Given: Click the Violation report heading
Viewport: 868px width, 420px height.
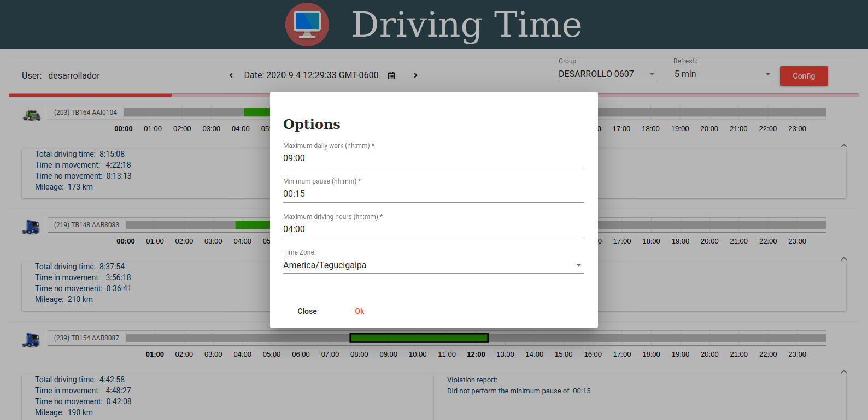Looking at the screenshot, I should [472, 380].
